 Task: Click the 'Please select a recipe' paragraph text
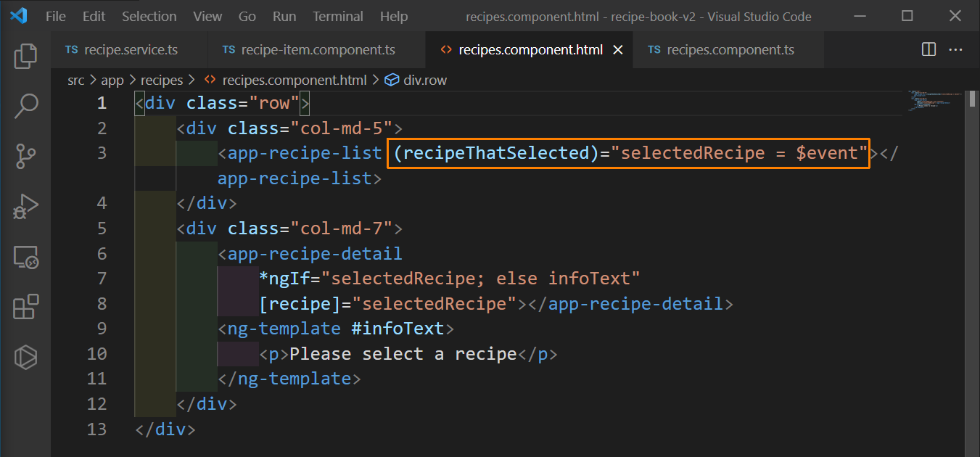[403, 353]
